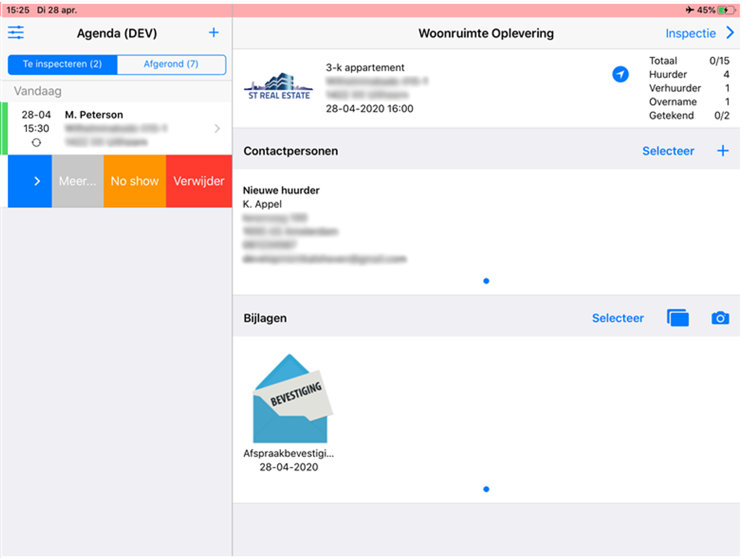Tap the status bar clock '15:25'
The image size is (743, 560).
point(18,10)
